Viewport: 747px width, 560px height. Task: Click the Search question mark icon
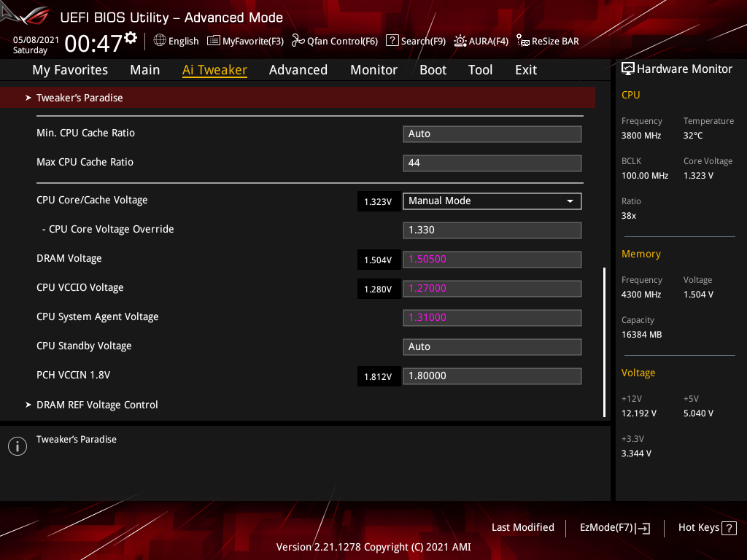(x=392, y=41)
